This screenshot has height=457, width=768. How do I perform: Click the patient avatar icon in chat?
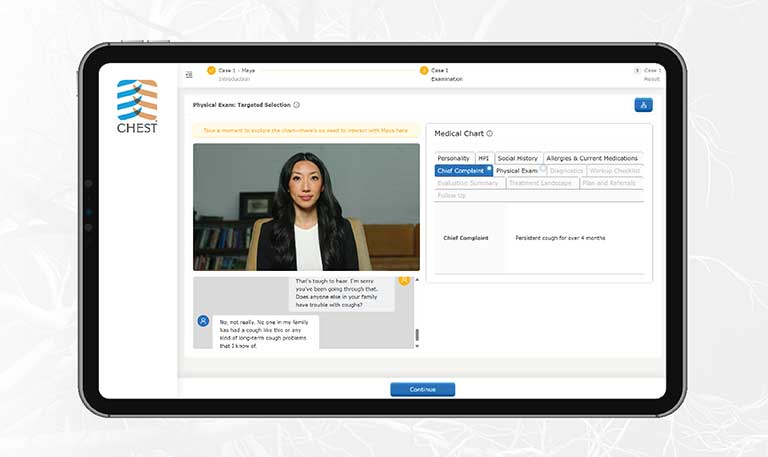(x=203, y=321)
